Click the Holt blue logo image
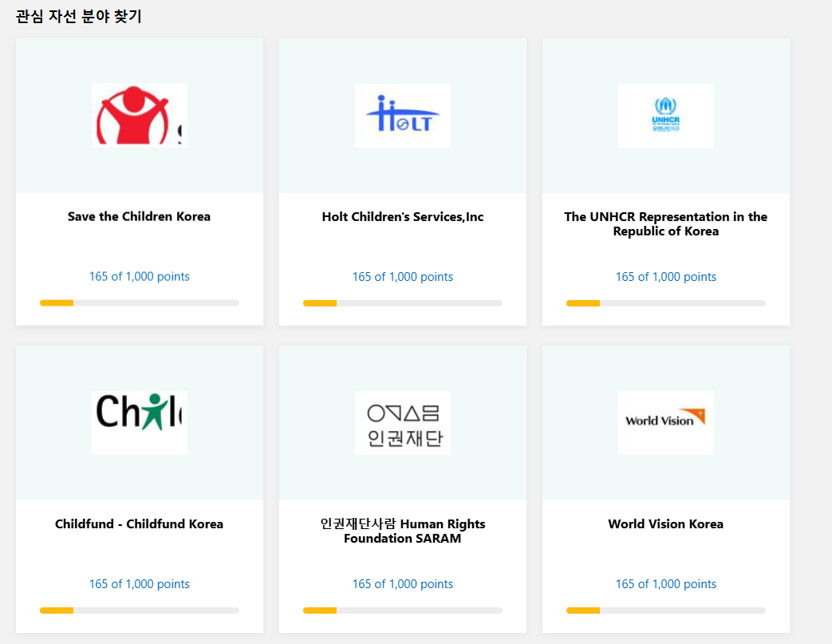The height and width of the screenshot is (644, 832). pyautogui.click(x=403, y=115)
